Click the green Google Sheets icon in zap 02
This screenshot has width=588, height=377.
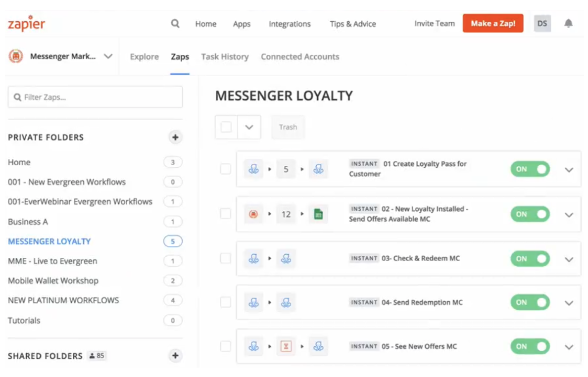318,214
